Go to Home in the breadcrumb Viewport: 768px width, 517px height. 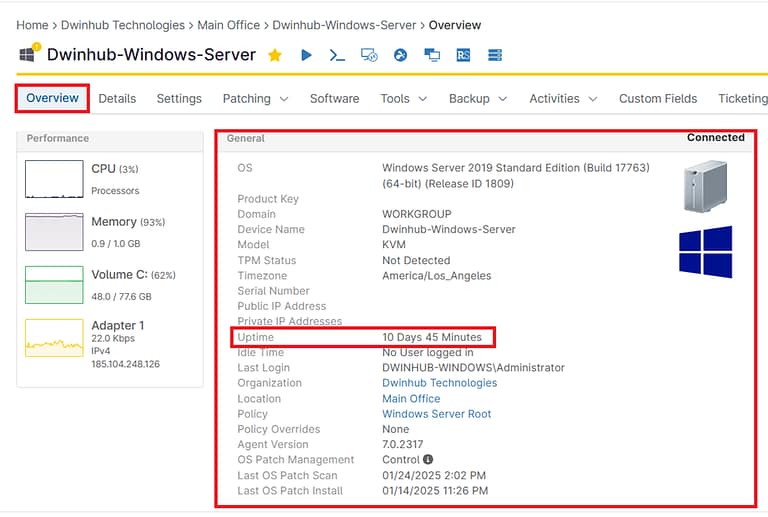point(32,25)
